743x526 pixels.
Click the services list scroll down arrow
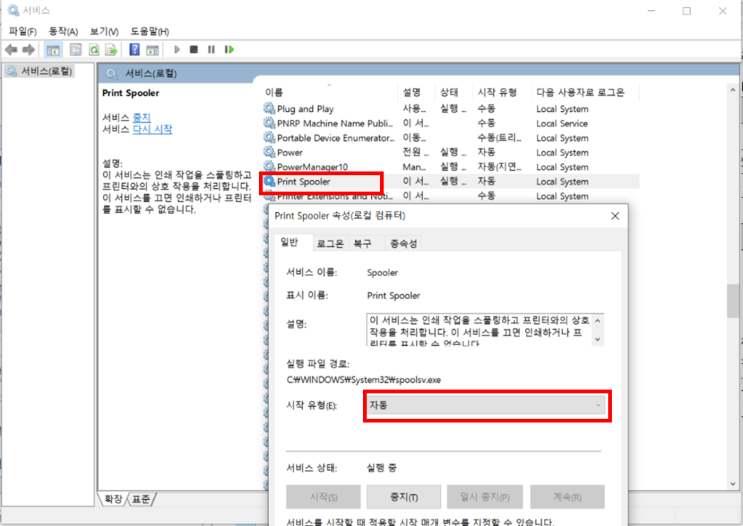[733, 483]
